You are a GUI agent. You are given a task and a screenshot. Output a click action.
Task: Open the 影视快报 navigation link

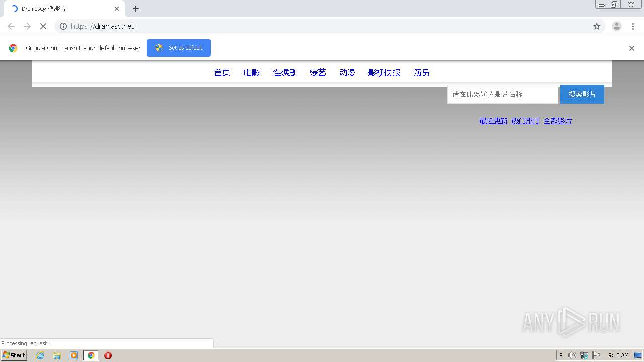[384, 73]
